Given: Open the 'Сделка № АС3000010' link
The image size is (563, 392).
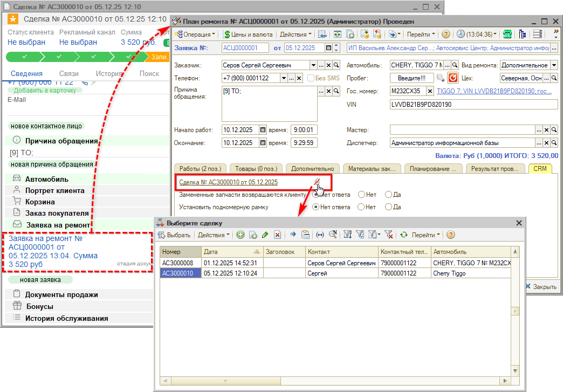Looking at the screenshot, I should pos(228,182).
